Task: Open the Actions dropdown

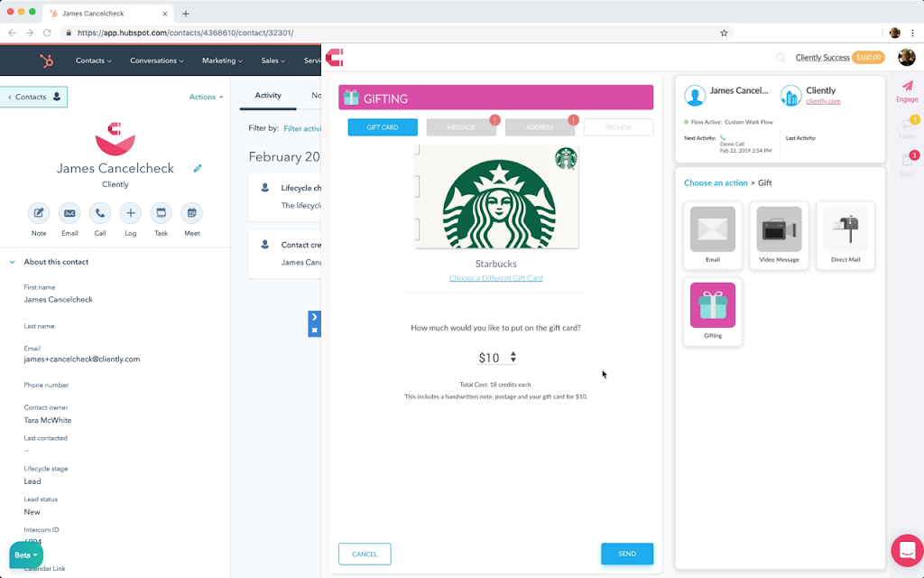Action: (206, 97)
